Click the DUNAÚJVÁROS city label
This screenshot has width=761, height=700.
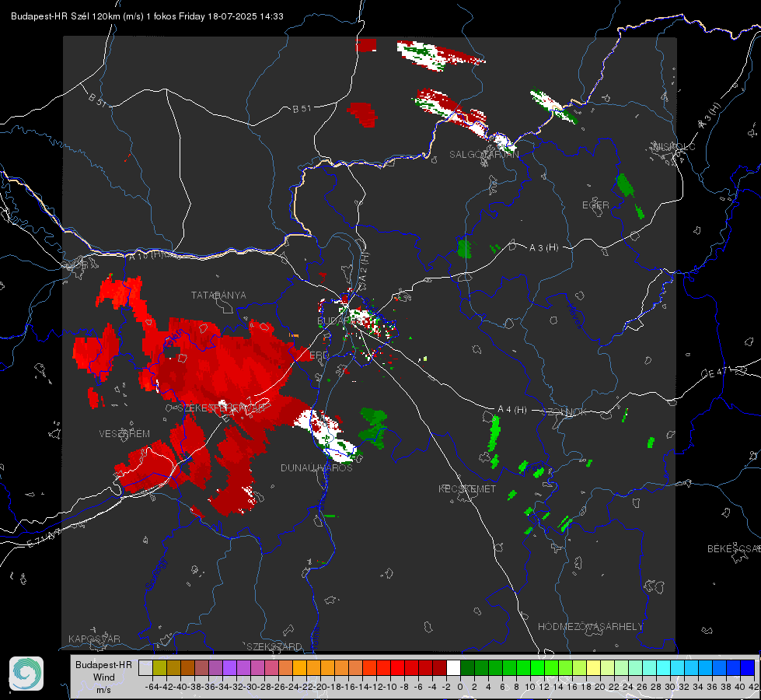click(316, 467)
